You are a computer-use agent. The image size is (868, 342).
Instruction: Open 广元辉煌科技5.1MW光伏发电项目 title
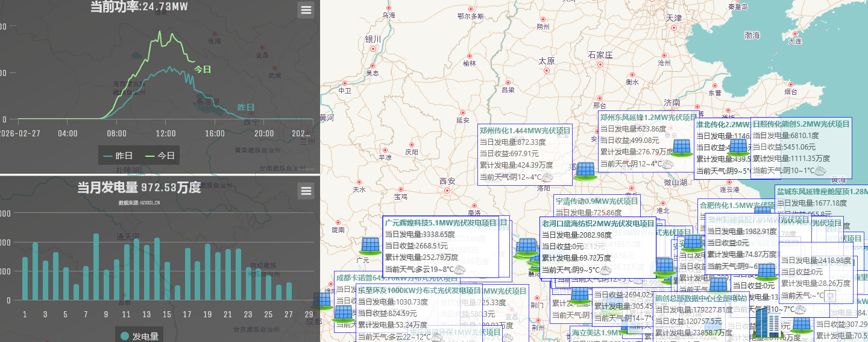pyautogui.click(x=441, y=223)
